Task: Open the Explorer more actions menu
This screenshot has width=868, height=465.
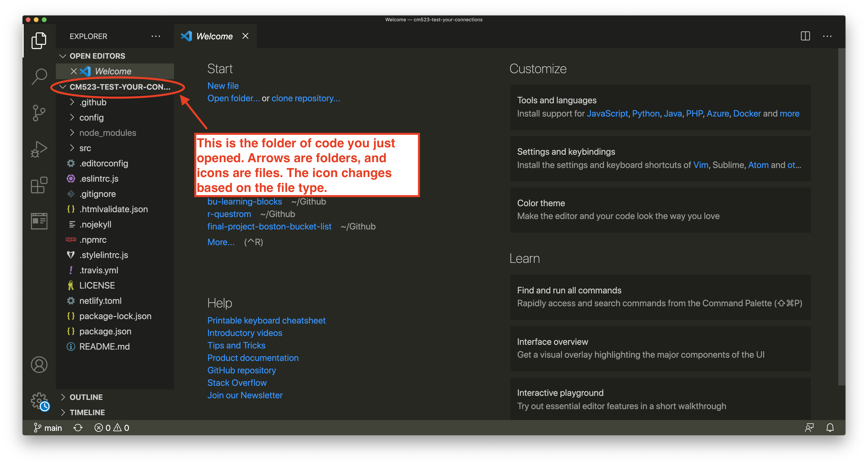Action: click(156, 36)
